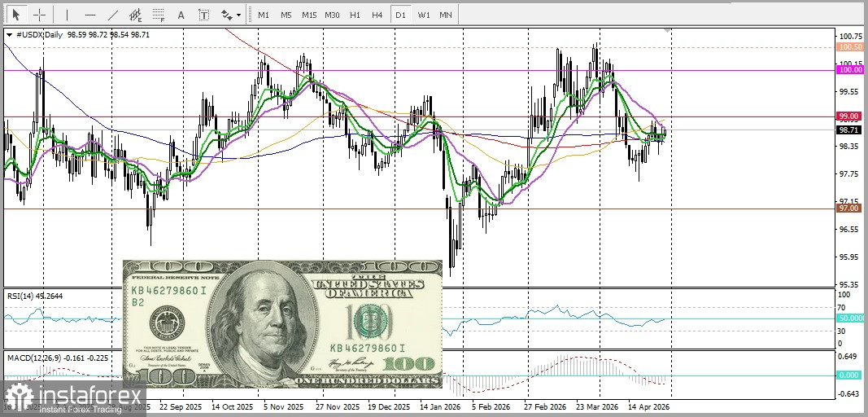Click the current price 98.71 label
Viewport: 868px width, 417px height.
pos(850,129)
